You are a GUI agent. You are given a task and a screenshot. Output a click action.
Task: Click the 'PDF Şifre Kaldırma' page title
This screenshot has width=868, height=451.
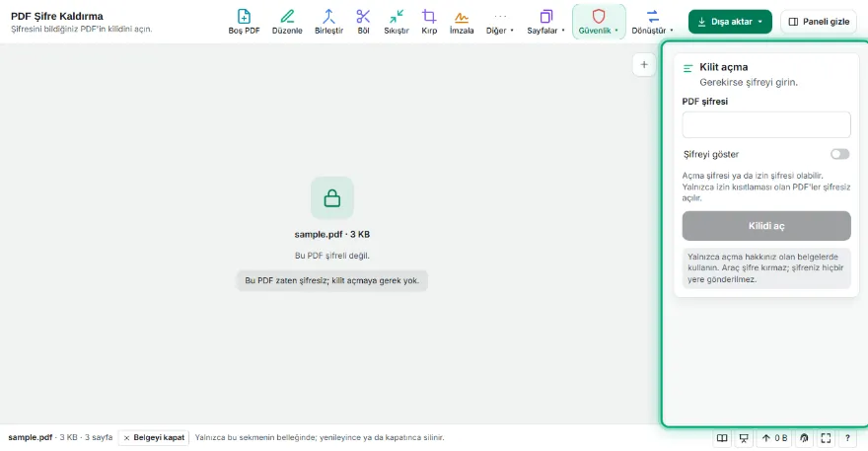coord(57,16)
